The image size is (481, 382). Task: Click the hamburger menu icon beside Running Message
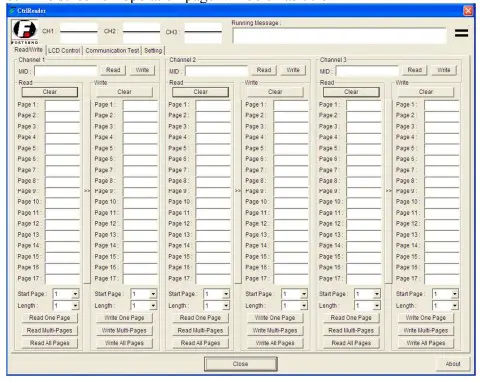pos(461,33)
